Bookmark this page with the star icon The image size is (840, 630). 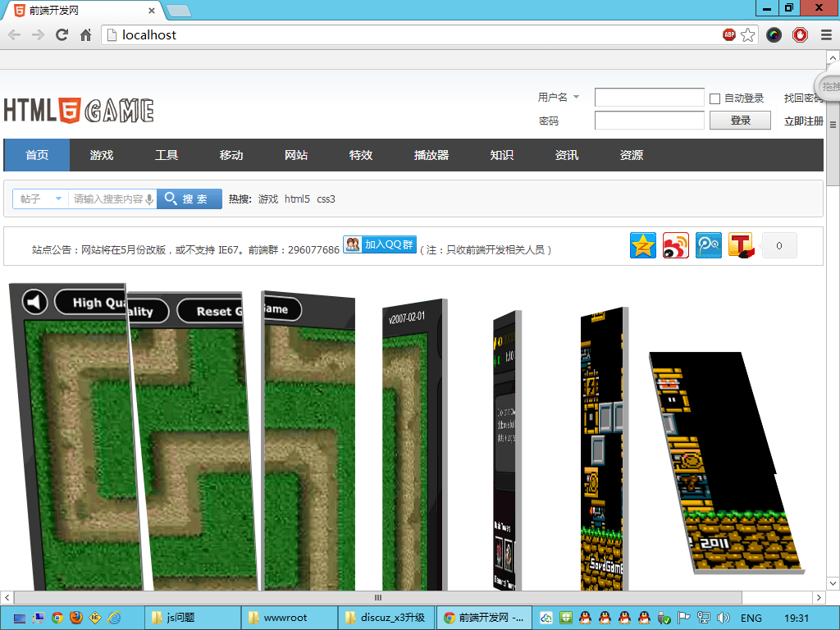tap(748, 35)
